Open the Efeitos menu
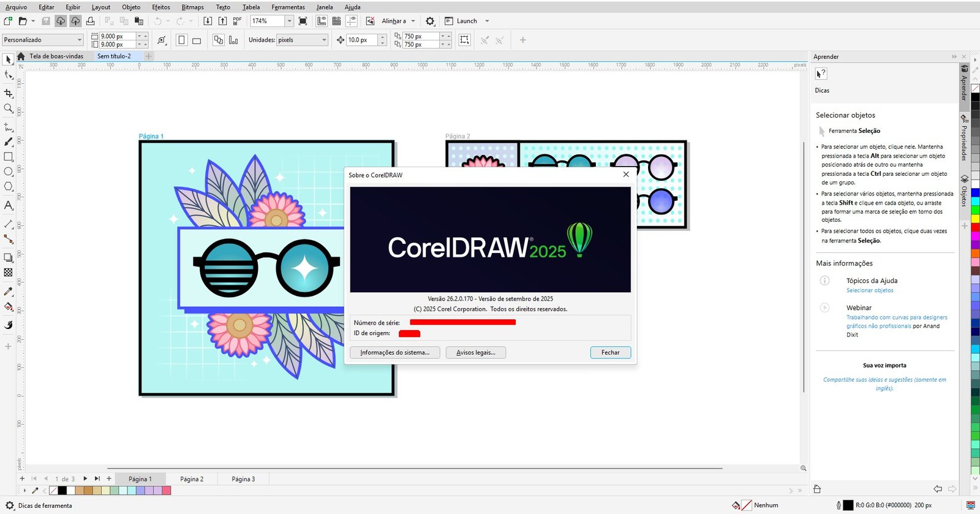 pos(161,7)
